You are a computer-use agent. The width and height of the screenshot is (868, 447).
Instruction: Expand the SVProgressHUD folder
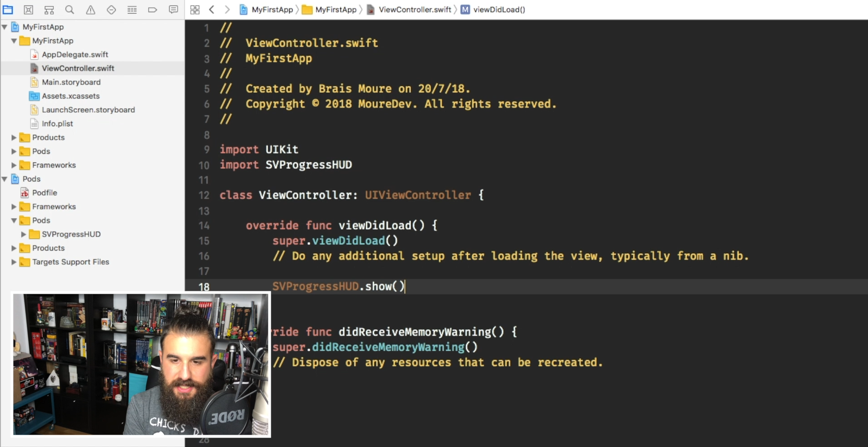[24, 234]
